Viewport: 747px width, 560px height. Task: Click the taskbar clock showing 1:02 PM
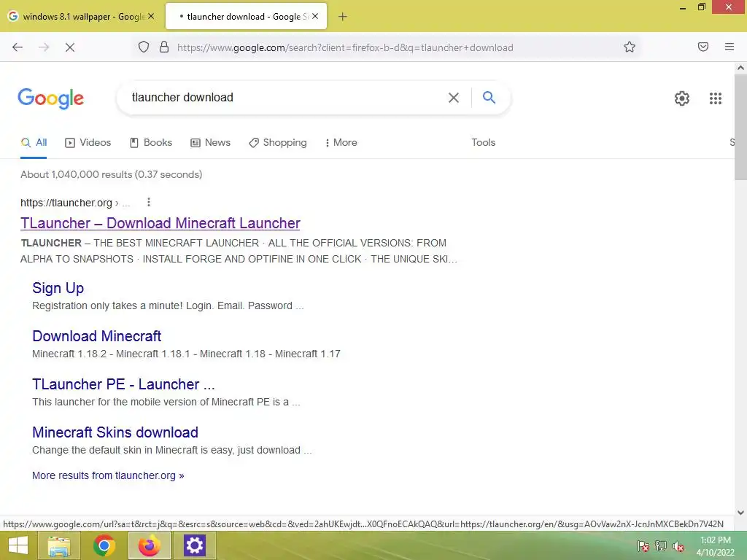coord(716,546)
